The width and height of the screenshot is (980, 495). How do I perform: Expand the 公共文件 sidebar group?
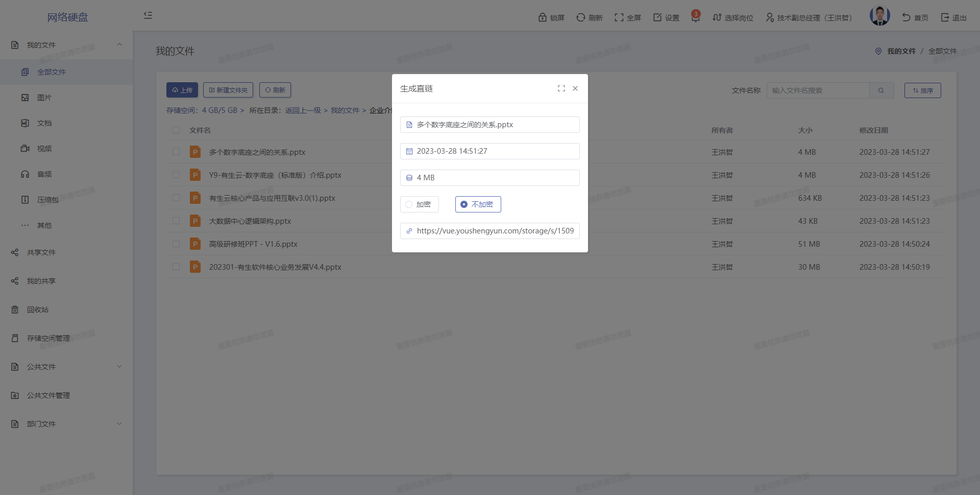point(119,367)
